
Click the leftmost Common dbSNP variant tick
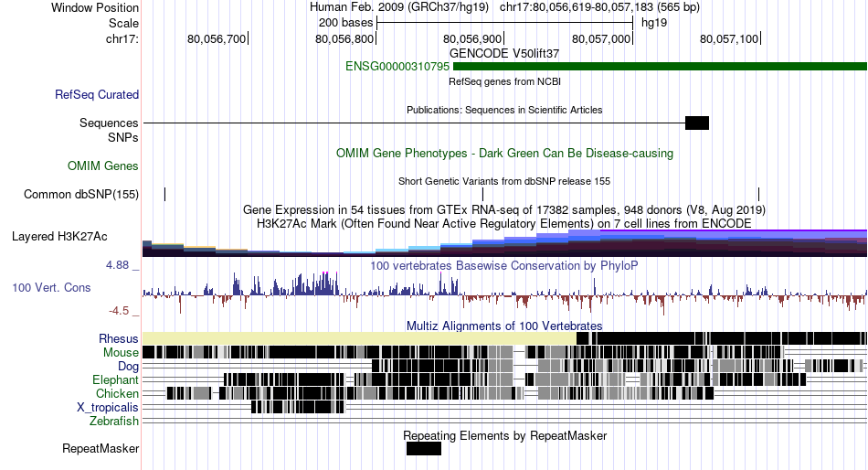165,194
